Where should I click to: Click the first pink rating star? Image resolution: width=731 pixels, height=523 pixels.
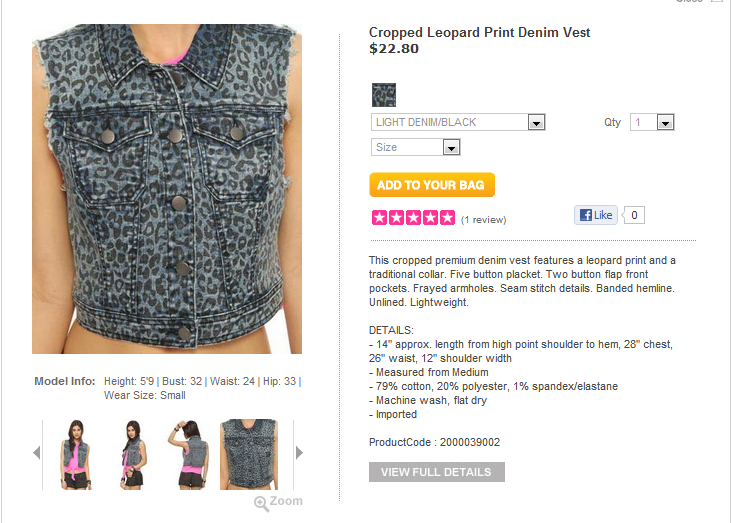click(x=379, y=218)
